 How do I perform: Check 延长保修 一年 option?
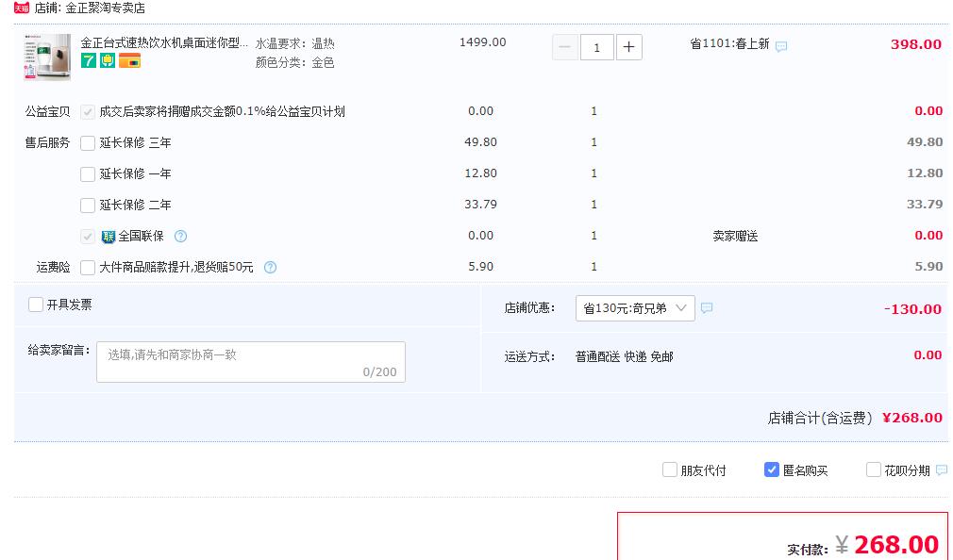coord(88,173)
